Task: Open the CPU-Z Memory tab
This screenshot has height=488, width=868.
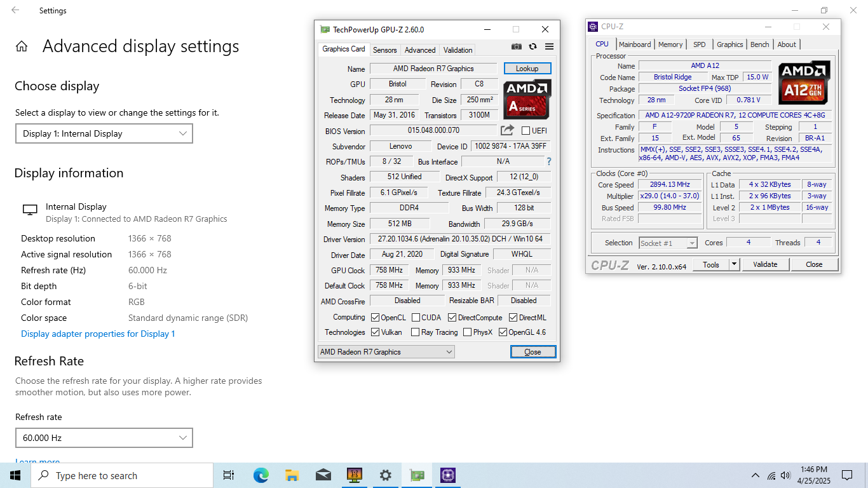Action: click(x=670, y=44)
